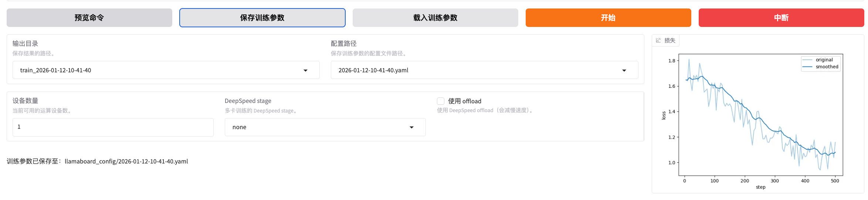Click the train_2026-01-12-10-41-40 output directory text
Viewport: 868px width, 200px height.
[x=55, y=70]
